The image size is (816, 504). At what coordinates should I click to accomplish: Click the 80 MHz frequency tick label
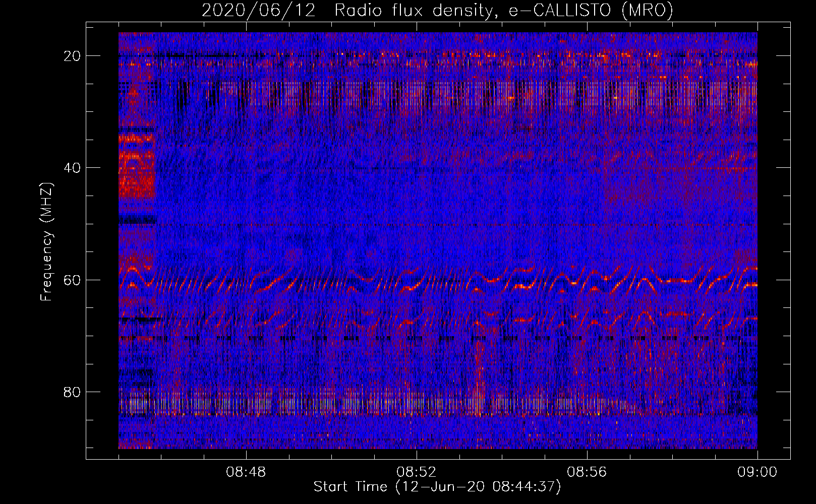73,392
